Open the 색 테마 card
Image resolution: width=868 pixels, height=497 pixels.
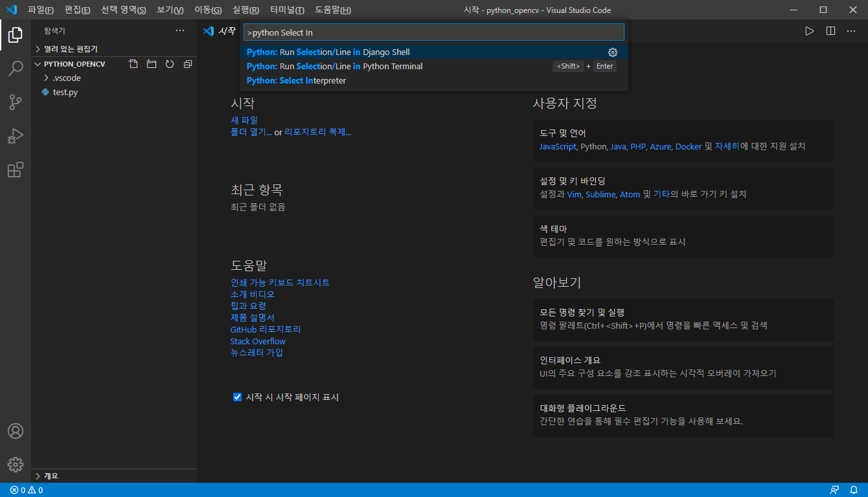click(683, 236)
